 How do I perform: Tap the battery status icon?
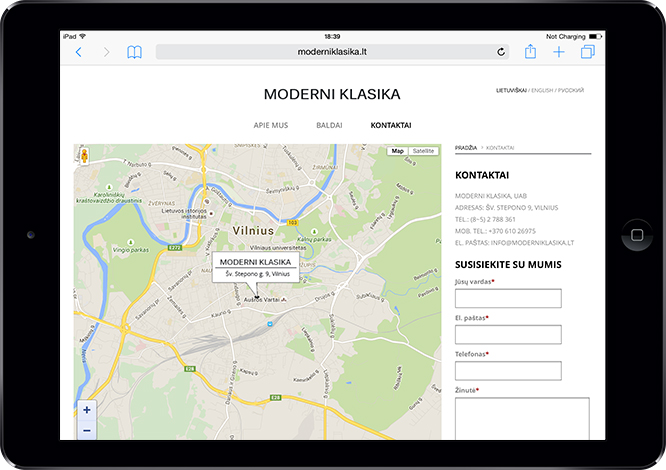coord(595,37)
